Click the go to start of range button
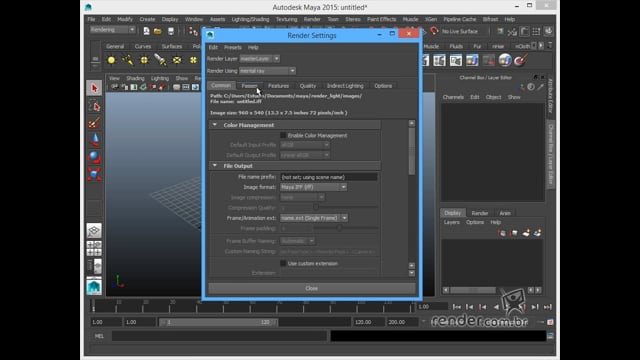640x360 pixels. click(457, 307)
